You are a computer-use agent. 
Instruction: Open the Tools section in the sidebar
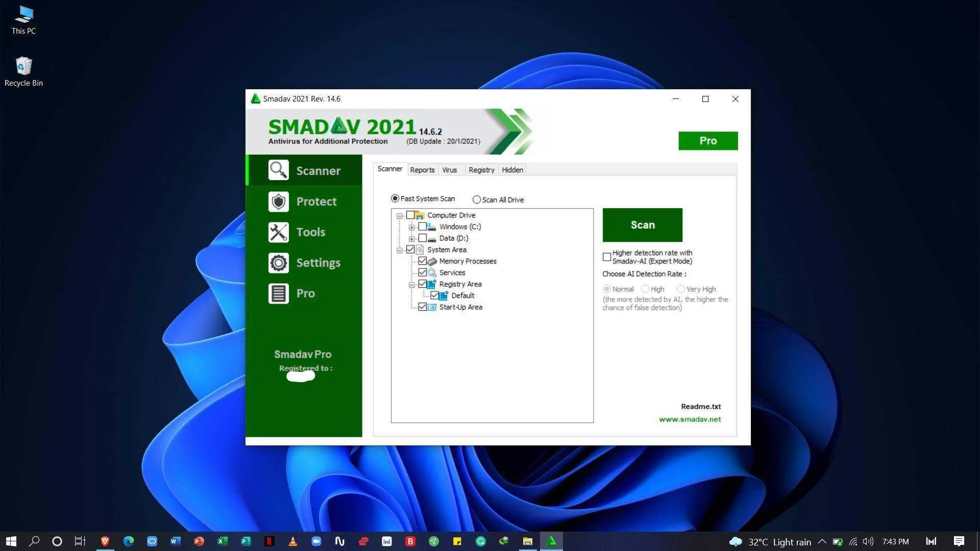click(304, 232)
